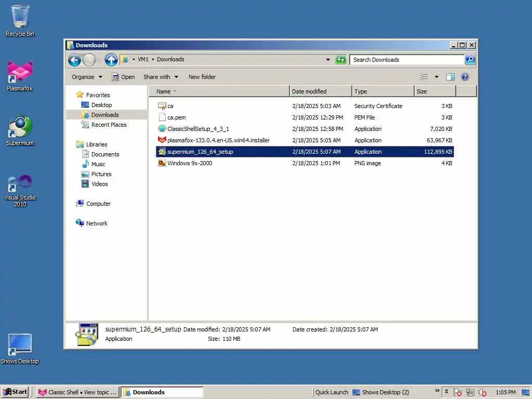Open Explorer help question mark

[465, 77]
